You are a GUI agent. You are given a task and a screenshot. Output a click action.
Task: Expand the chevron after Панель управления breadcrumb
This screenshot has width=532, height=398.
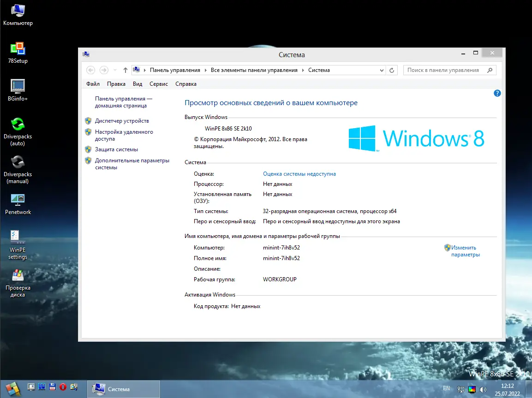tap(205, 70)
